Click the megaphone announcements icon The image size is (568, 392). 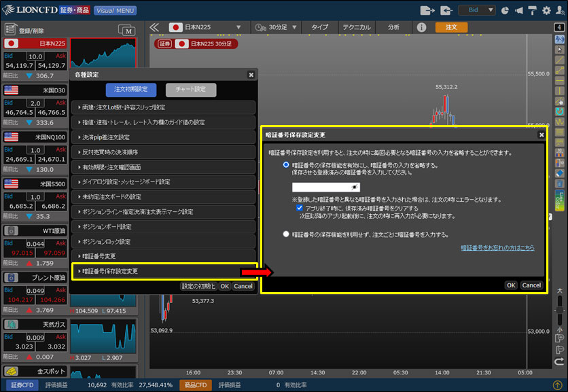518,10
